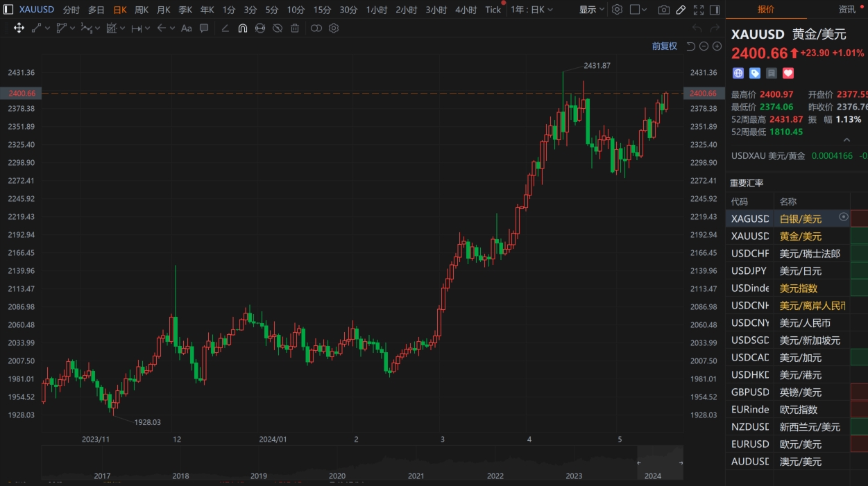Toggle hide all drawings eye icon

click(278, 28)
